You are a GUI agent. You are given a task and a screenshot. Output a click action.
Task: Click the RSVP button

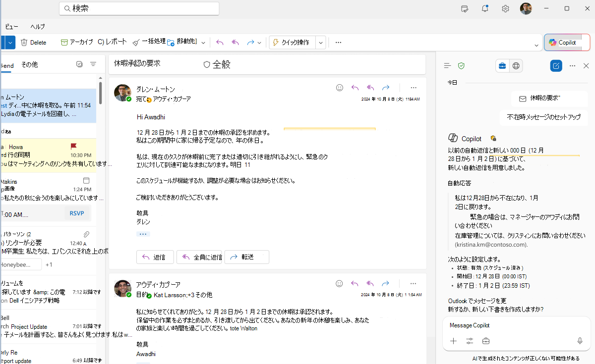tap(77, 213)
